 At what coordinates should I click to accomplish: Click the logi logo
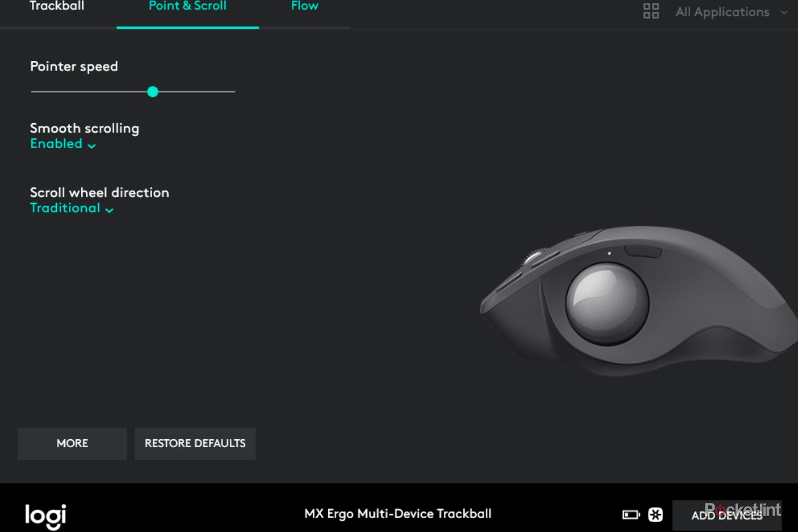(45, 516)
